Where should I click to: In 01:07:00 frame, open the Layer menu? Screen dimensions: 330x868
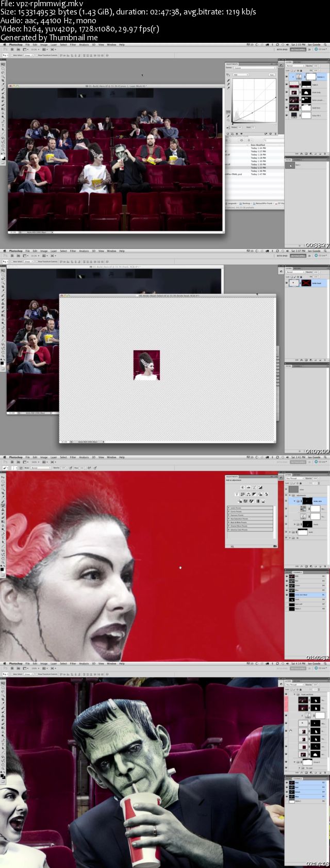point(54,251)
